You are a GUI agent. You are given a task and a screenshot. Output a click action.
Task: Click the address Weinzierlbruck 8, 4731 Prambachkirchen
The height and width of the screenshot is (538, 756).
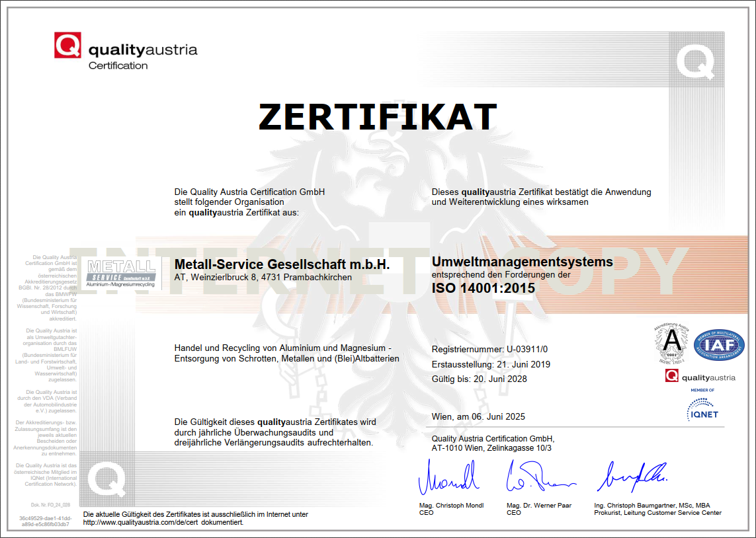(263, 278)
